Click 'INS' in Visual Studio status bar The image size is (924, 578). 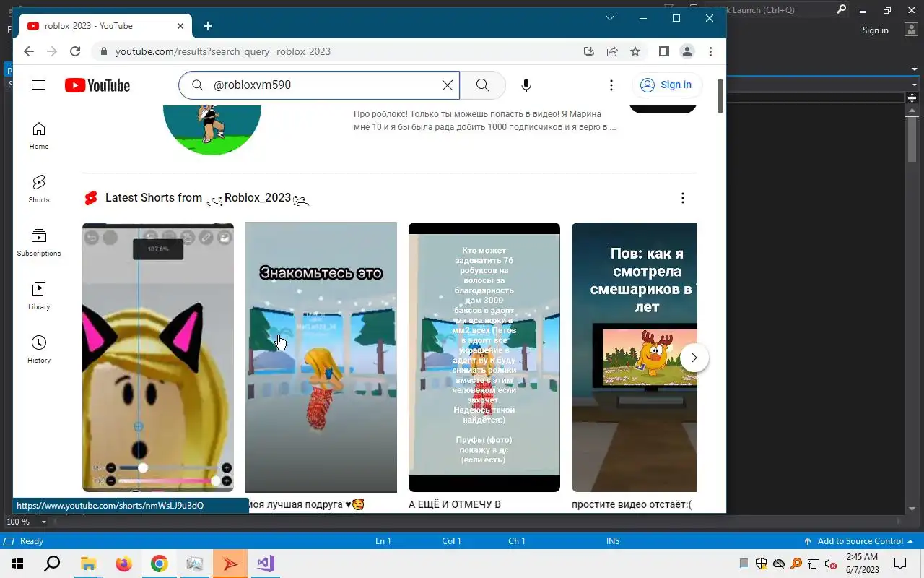click(x=613, y=541)
